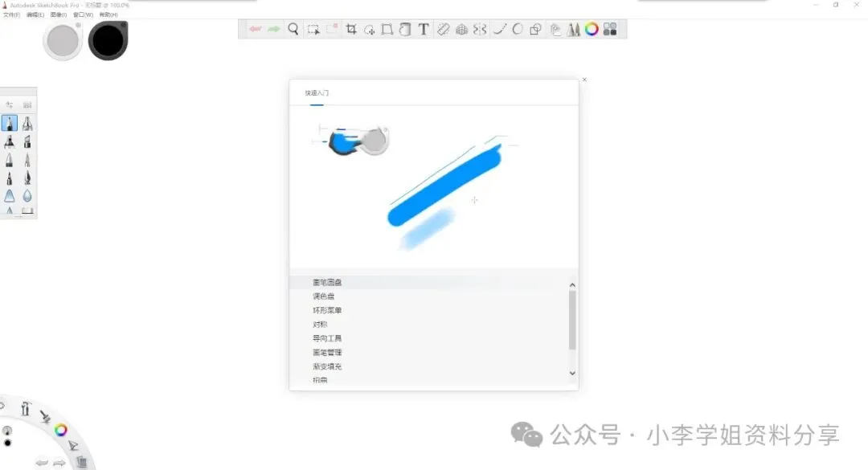Open the 窗口(W) menu
Viewport: 868px width, 470px height.
(83, 15)
